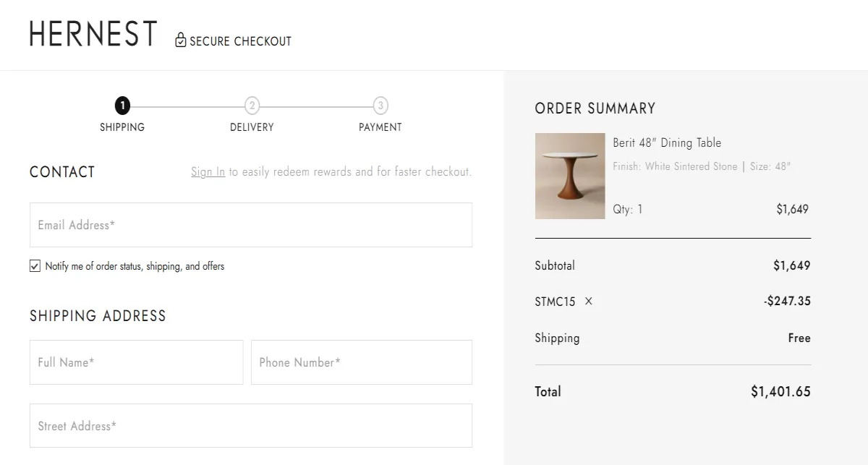Select the PAYMENT step circle numbered 3
The width and height of the screenshot is (868, 465).
coord(381,105)
